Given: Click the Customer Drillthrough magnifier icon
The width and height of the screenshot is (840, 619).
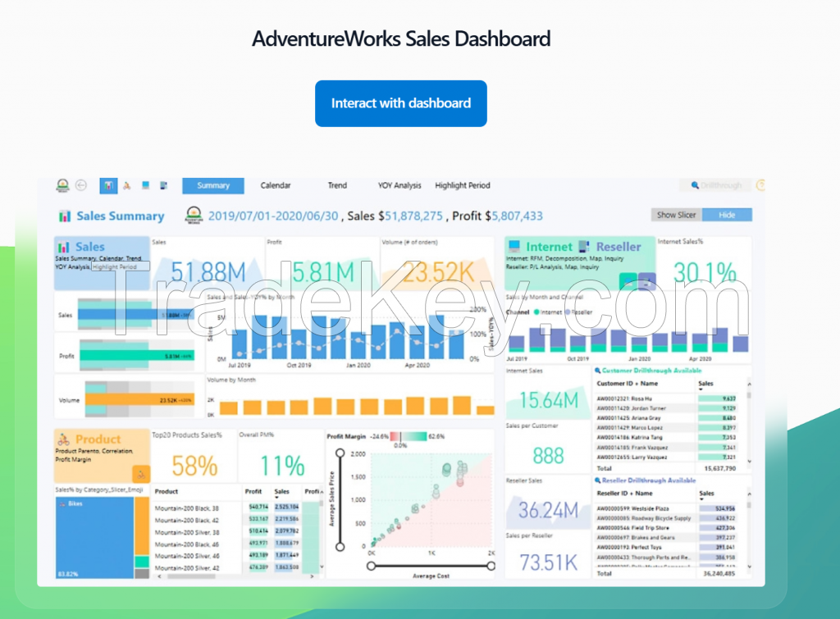Looking at the screenshot, I should pos(598,371).
